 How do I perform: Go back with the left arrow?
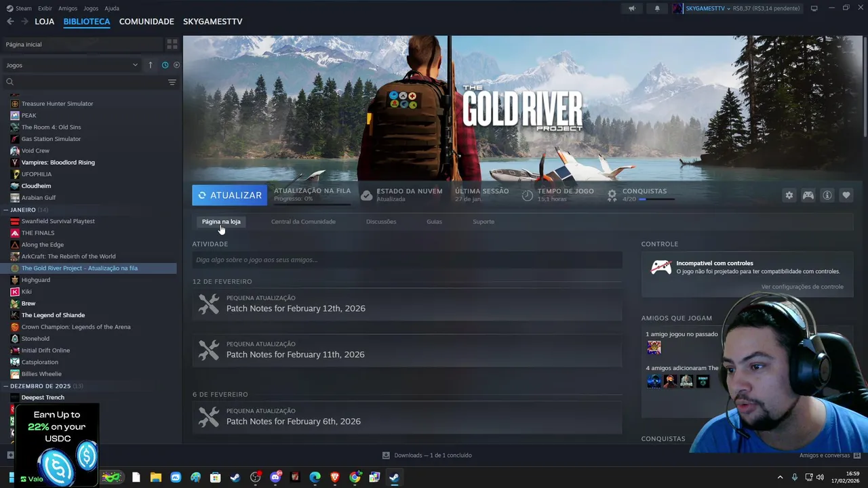click(x=10, y=22)
